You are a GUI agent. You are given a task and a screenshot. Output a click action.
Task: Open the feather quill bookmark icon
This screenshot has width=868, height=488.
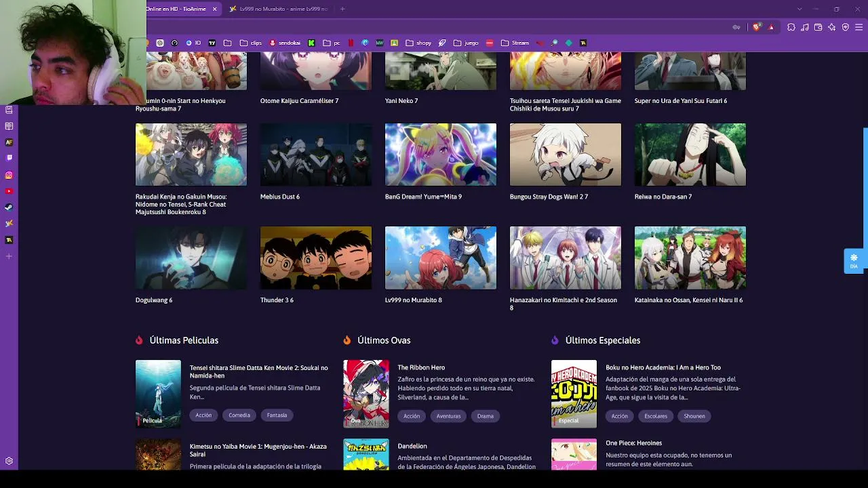[442, 43]
